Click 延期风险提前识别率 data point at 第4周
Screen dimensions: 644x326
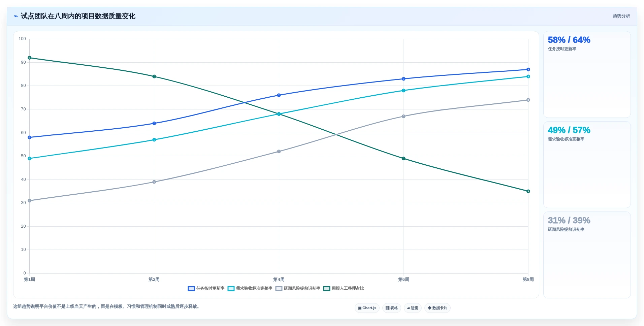pyautogui.click(x=279, y=152)
